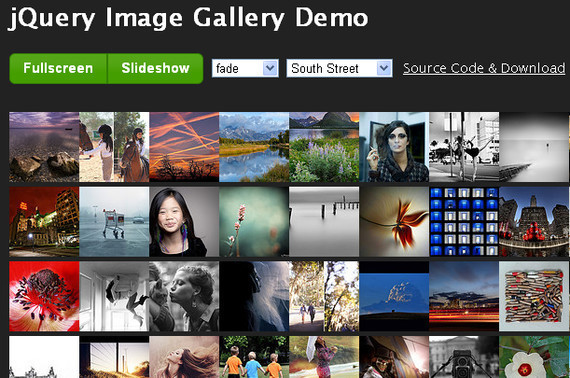Open the girls with horses thumbnail
This screenshot has width=570, height=378.
[114, 147]
